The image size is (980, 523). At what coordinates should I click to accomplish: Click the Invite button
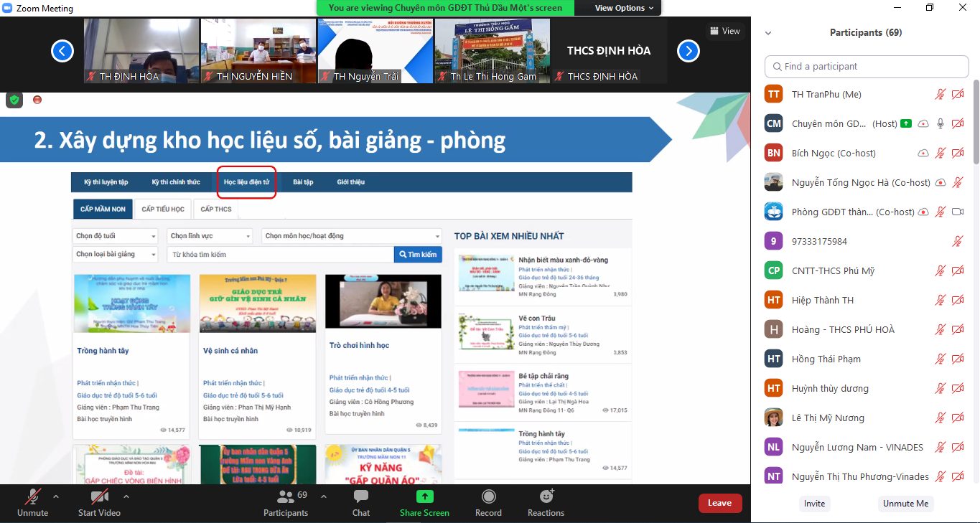click(x=814, y=504)
